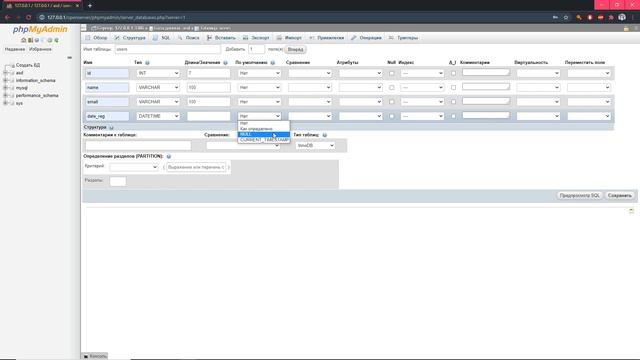The height and width of the screenshot is (360, 640).
Task: Open the help icon next to Тип таблиц
Action: 324,135
